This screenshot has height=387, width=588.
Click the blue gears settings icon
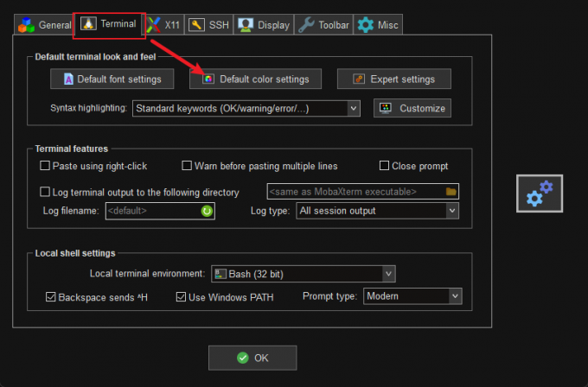540,193
